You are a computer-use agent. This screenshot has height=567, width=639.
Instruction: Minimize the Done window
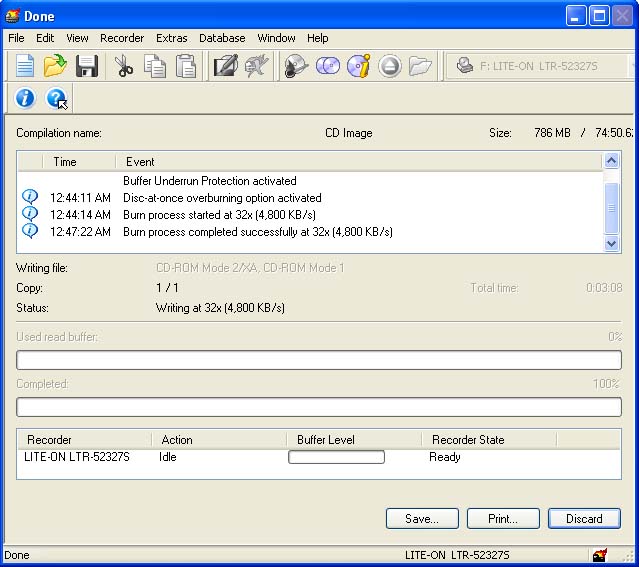coord(575,16)
